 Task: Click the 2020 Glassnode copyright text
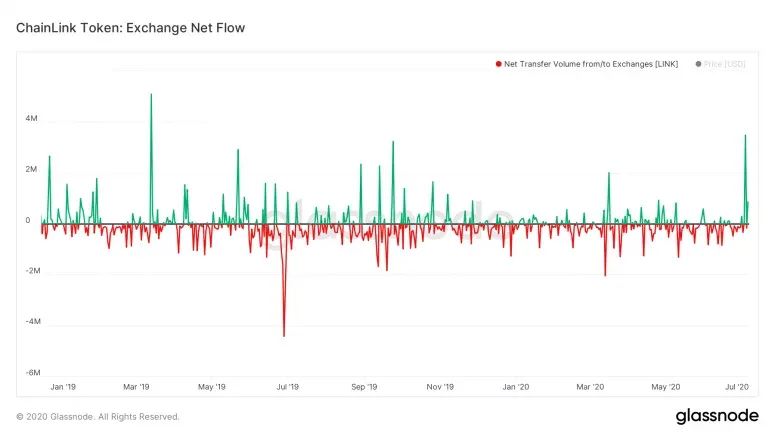tap(98, 417)
